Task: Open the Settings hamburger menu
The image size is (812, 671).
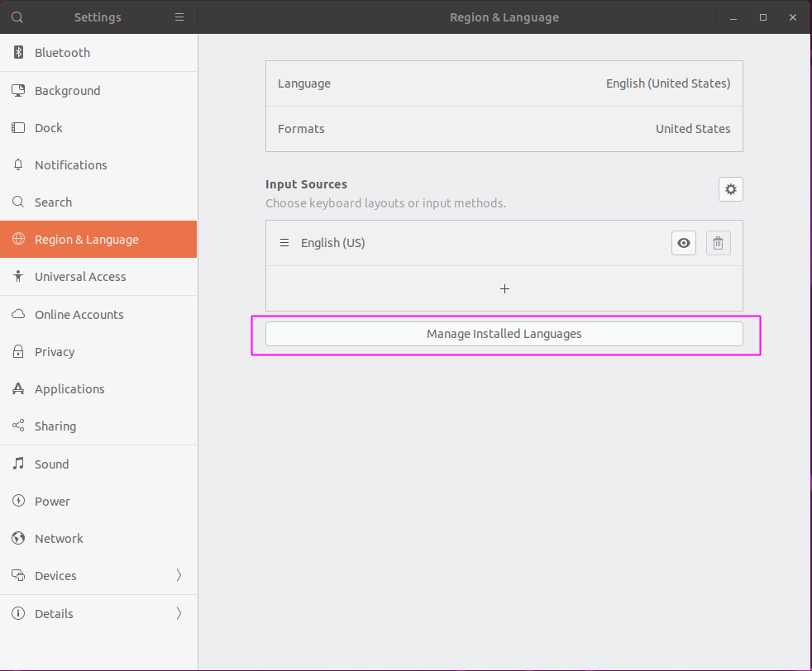Action: coord(179,17)
